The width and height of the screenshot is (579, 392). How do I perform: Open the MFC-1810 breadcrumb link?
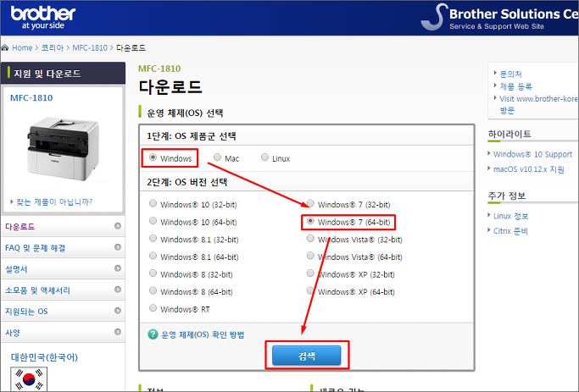tap(90, 48)
